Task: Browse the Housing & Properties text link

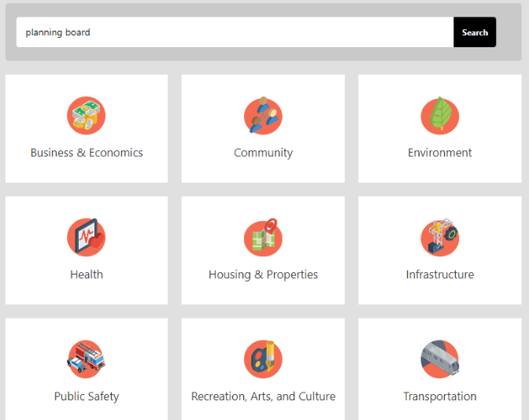Action: click(263, 274)
